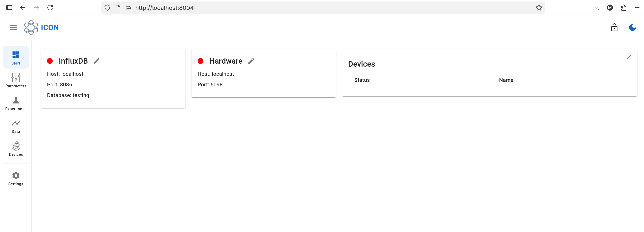The image size is (644, 232).
Task: Open the hamburger navigation menu
Action: pos(13,28)
